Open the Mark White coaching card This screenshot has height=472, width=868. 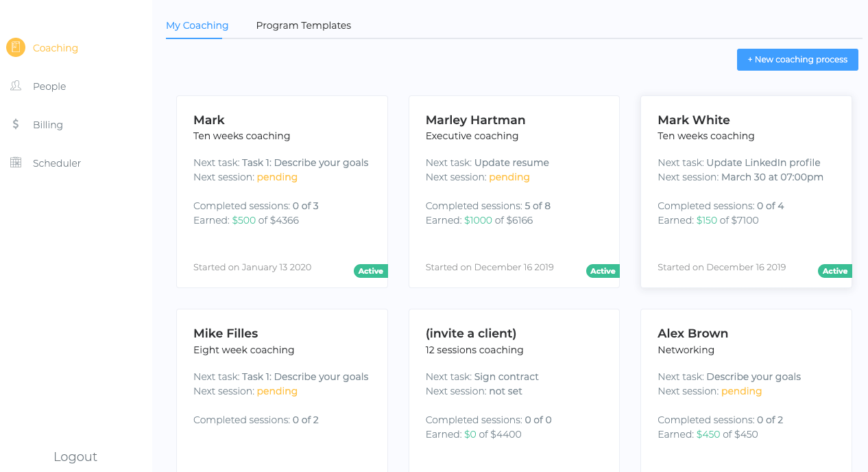pyautogui.click(x=746, y=191)
